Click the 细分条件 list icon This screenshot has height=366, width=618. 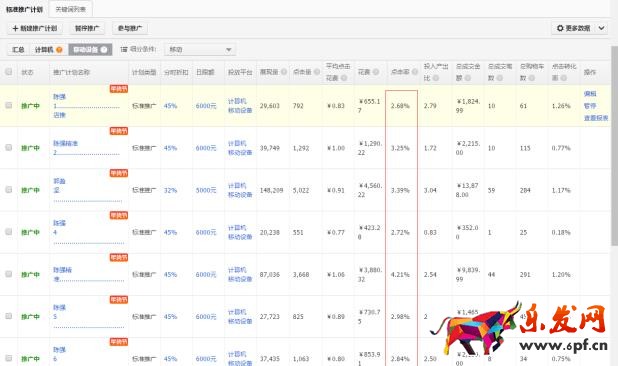pos(124,49)
